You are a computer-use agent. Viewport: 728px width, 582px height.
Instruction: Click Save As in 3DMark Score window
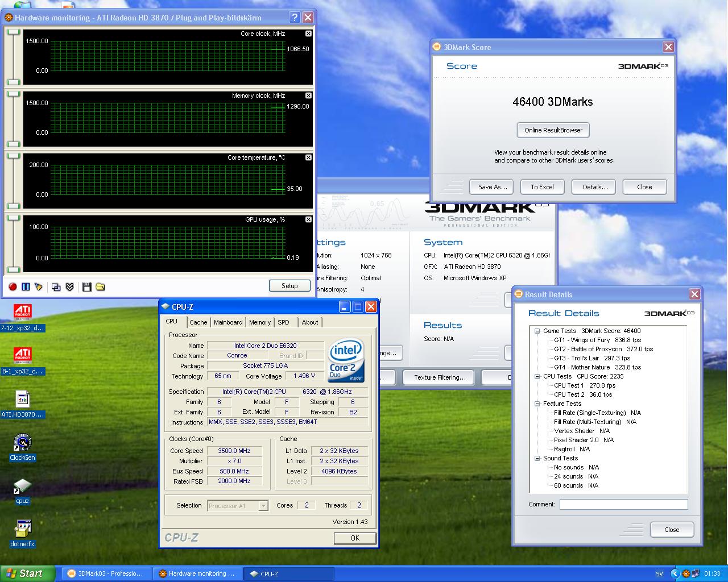coord(492,187)
